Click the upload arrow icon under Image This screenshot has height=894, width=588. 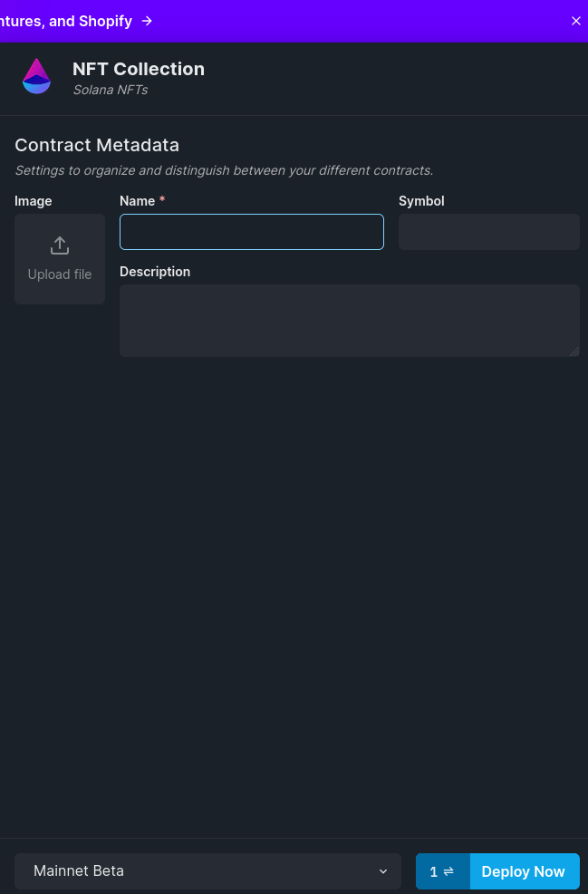pyautogui.click(x=60, y=245)
